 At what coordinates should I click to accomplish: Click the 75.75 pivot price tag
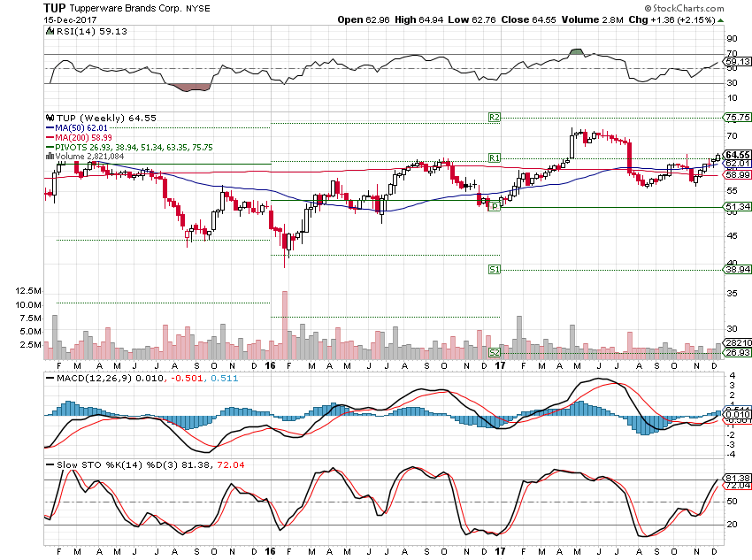pos(738,118)
